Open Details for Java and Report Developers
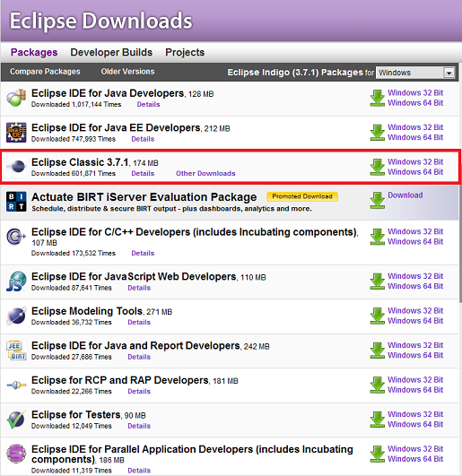Image resolution: width=462 pixels, height=476 pixels. [x=139, y=357]
